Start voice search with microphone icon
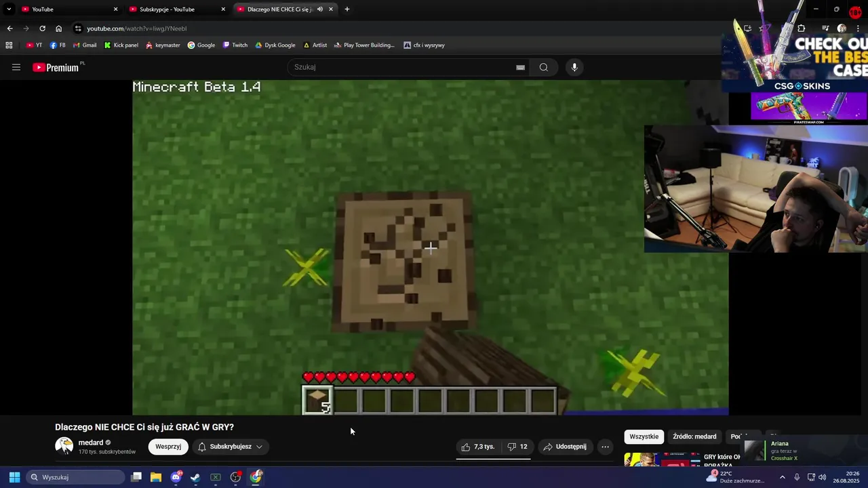The height and width of the screenshot is (488, 868). pyautogui.click(x=574, y=67)
